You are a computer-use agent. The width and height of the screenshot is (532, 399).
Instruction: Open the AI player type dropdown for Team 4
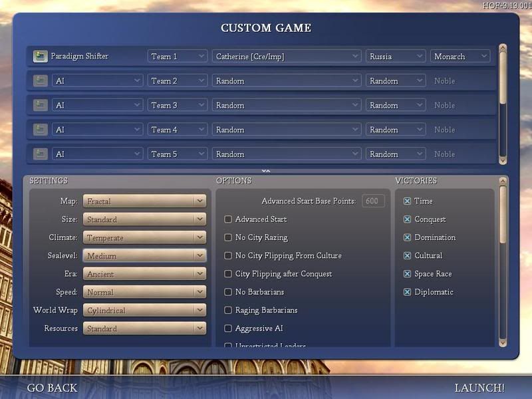(97, 130)
